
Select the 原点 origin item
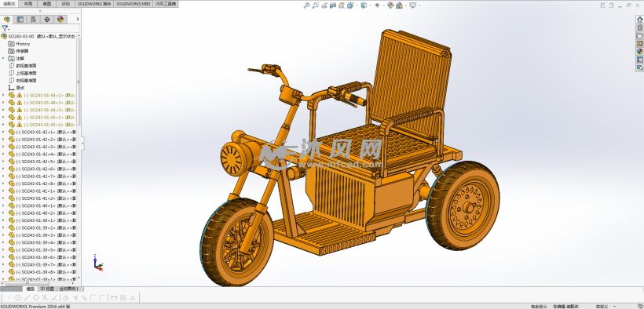pos(16,88)
